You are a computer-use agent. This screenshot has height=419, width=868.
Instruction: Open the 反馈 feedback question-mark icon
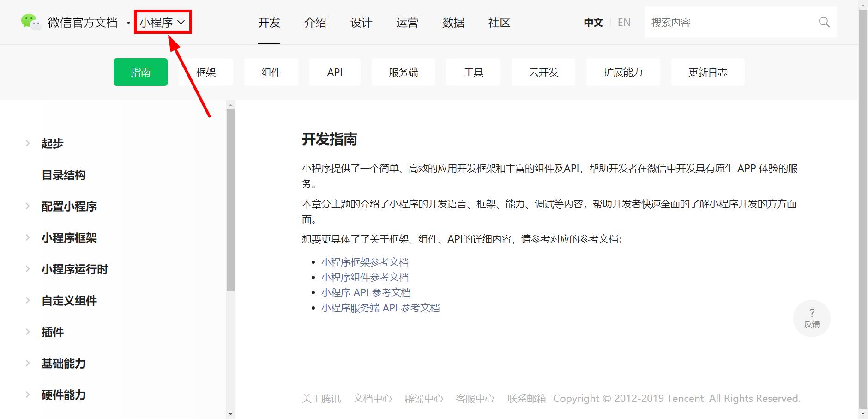point(812,317)
